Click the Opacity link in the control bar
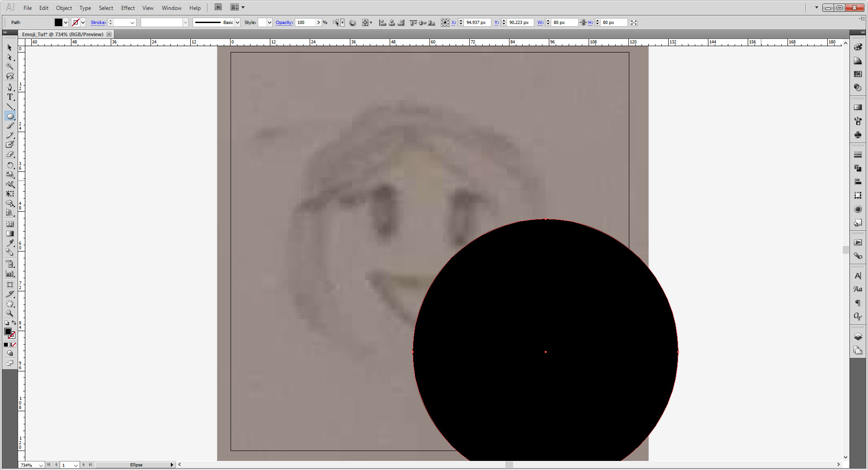This screenshot has width=868, height=470. (284, 22)
